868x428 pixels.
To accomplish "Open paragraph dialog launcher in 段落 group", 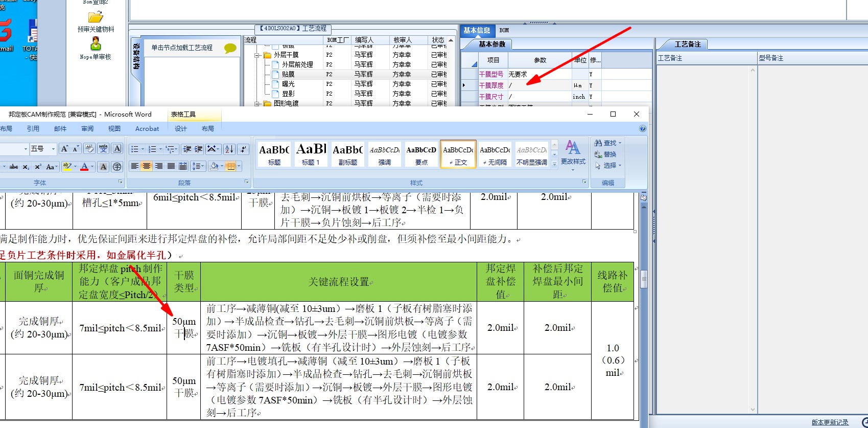I will [x=246, y=182].
